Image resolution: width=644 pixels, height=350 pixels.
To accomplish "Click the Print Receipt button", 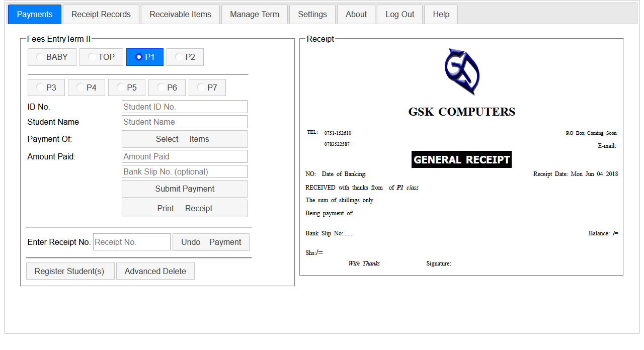I will [184, 209].
